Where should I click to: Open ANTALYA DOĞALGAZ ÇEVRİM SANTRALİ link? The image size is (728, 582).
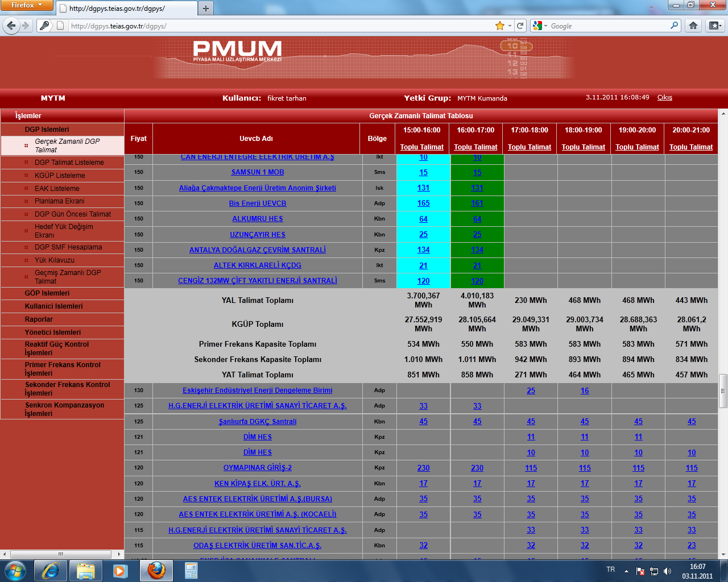pos(258,250)
